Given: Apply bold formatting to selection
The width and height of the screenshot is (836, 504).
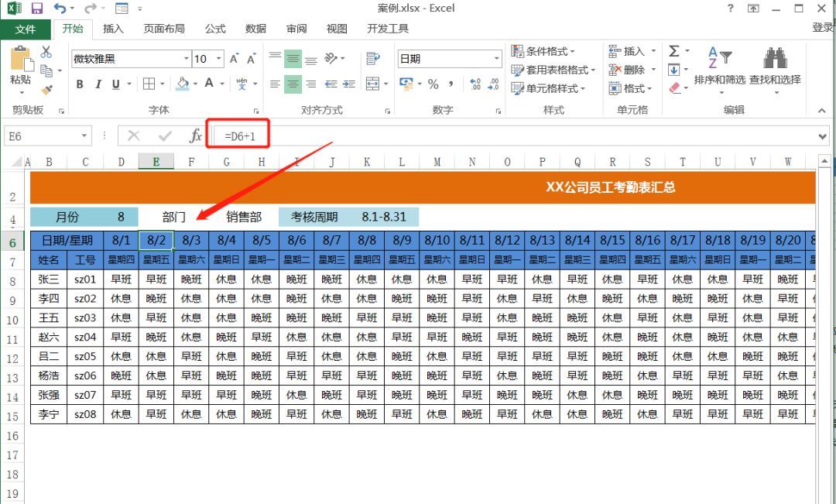Looking at the screenshot, I should coord(80,85).
